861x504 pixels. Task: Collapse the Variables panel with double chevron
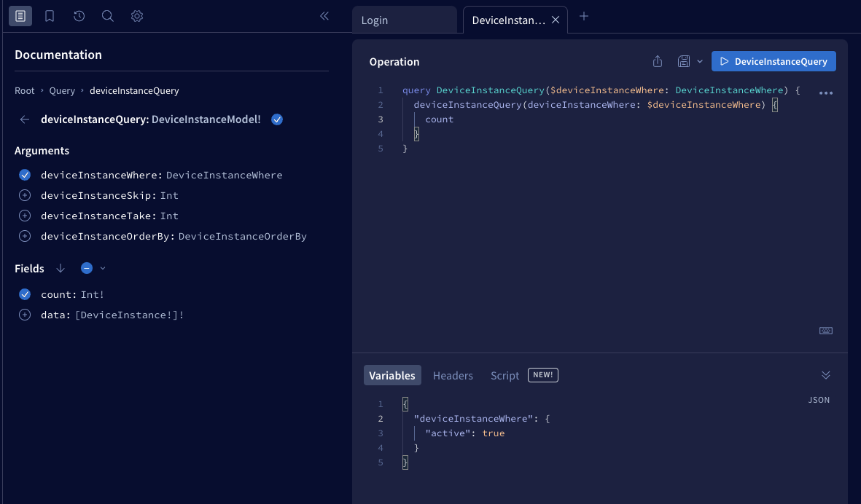click(x=825, y=375)
